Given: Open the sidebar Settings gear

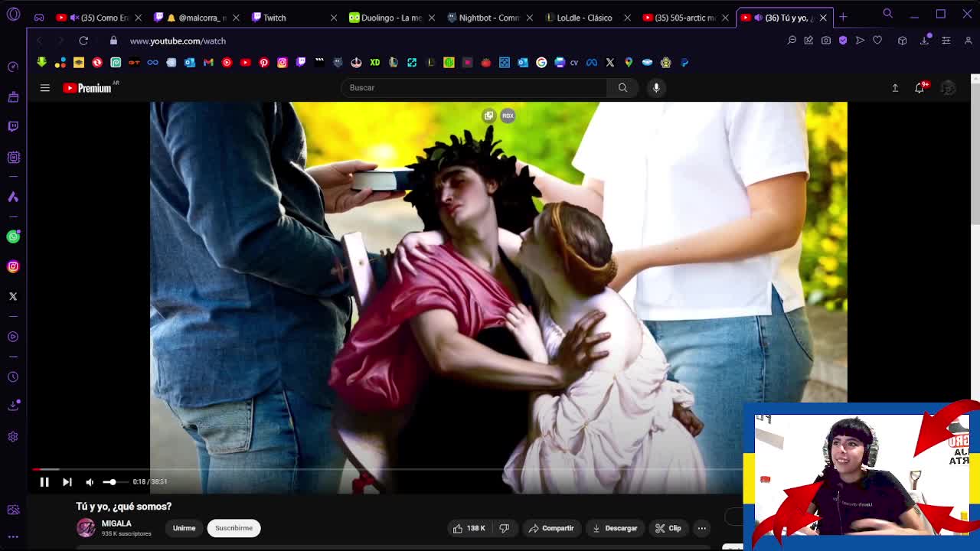Looking at the screenshot, I should (x=13, y=436).
